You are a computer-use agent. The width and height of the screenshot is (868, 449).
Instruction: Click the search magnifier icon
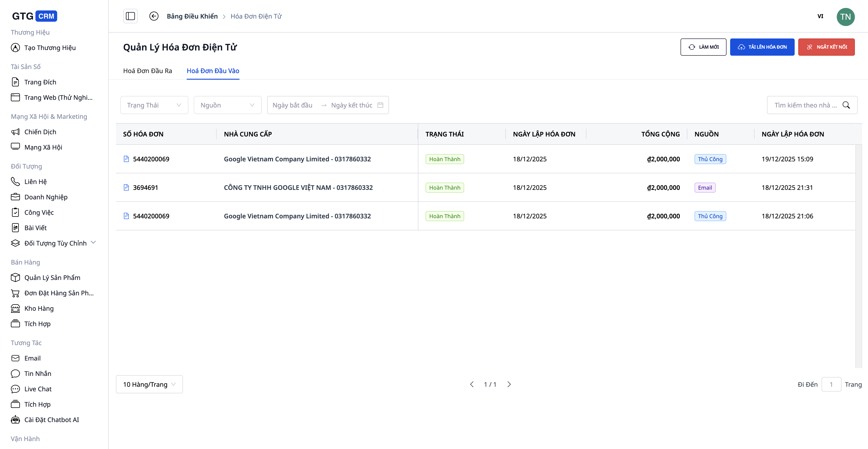click(846, 105)
